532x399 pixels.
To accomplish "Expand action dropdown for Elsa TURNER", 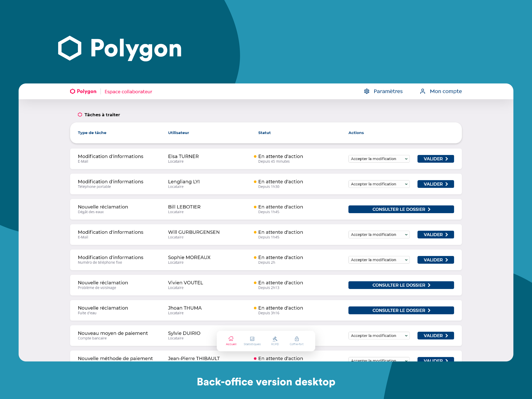I will tap(379, 159).
